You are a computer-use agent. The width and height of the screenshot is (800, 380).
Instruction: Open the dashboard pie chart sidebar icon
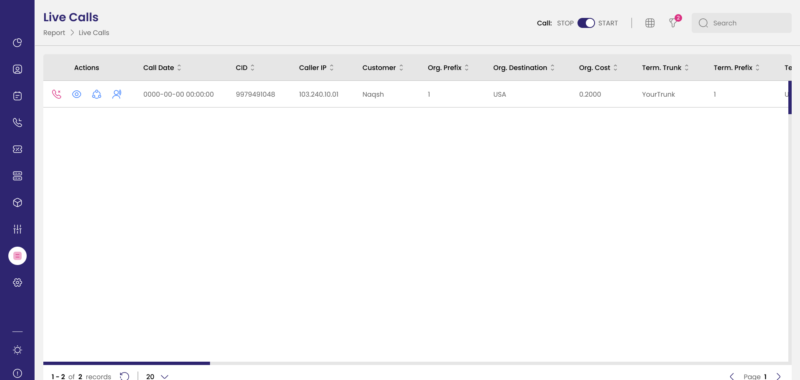click(x=17, y=43)
